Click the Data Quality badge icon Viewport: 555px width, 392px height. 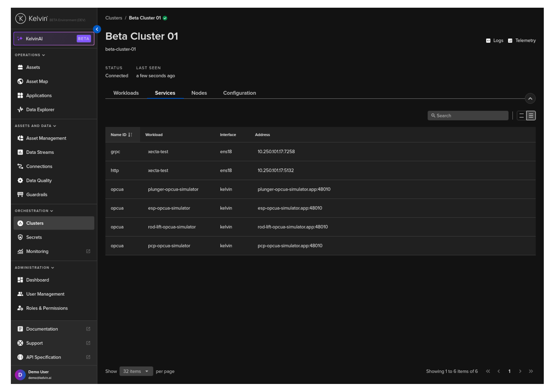(20, 181)
